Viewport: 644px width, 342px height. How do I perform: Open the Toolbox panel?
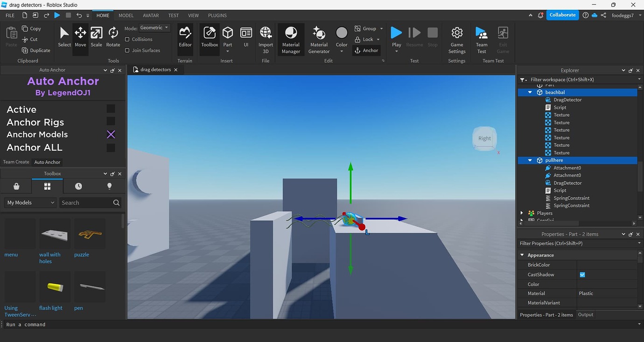(x=209, y=36)
